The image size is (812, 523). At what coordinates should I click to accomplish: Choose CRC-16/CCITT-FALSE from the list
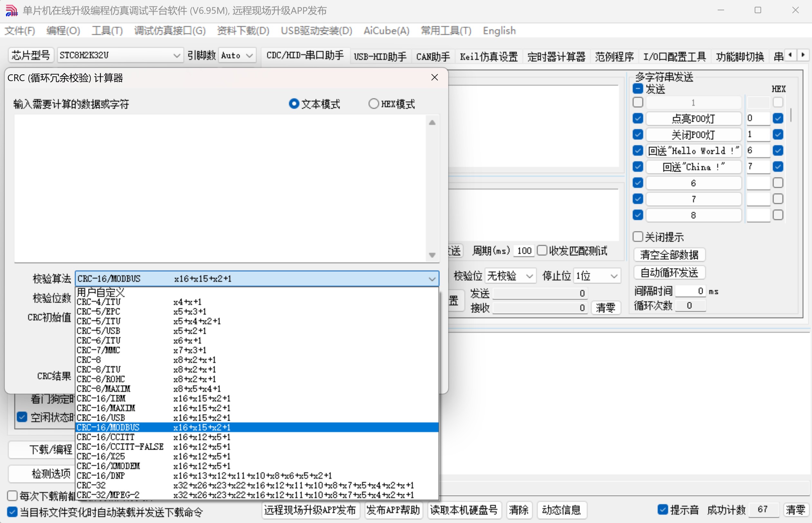(x=257, y=447)
